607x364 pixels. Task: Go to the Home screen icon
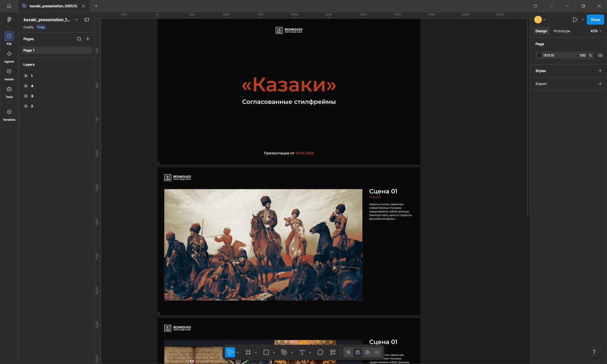pos(9,6)
